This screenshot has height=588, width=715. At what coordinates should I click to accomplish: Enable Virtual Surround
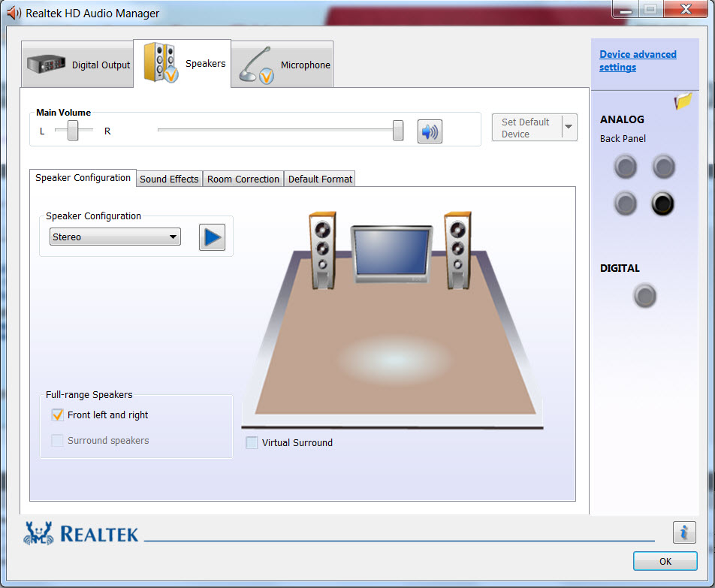pyautogui.click(x=252, y=442)
